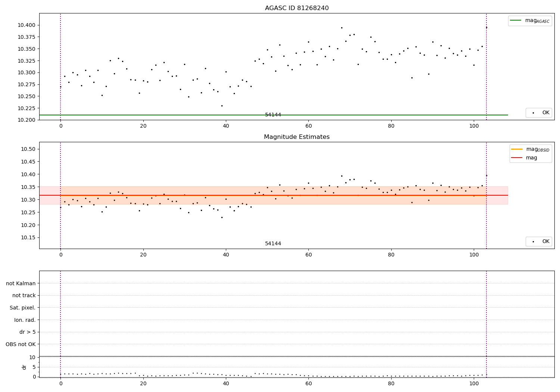Click the '10.30' tick label on middle plot
The height and width of the screenshot is (392, 560).
[28, 200]
